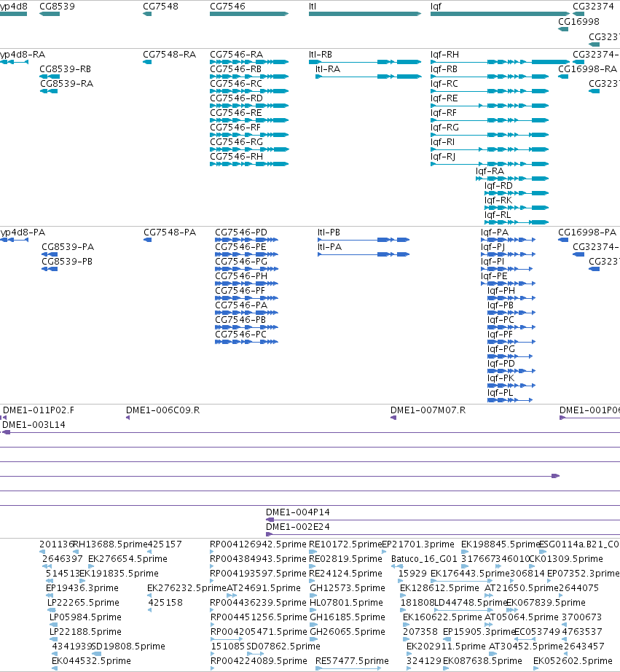Click protein lqf-PL

[x=500, y=393]
